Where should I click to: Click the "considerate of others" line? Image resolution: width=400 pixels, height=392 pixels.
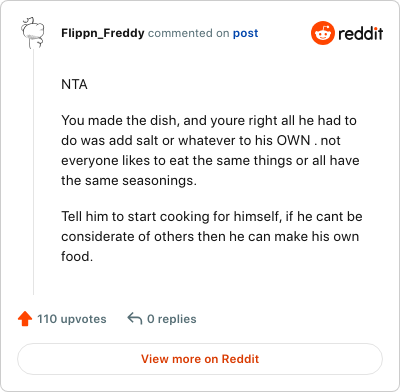coord(210,236)
